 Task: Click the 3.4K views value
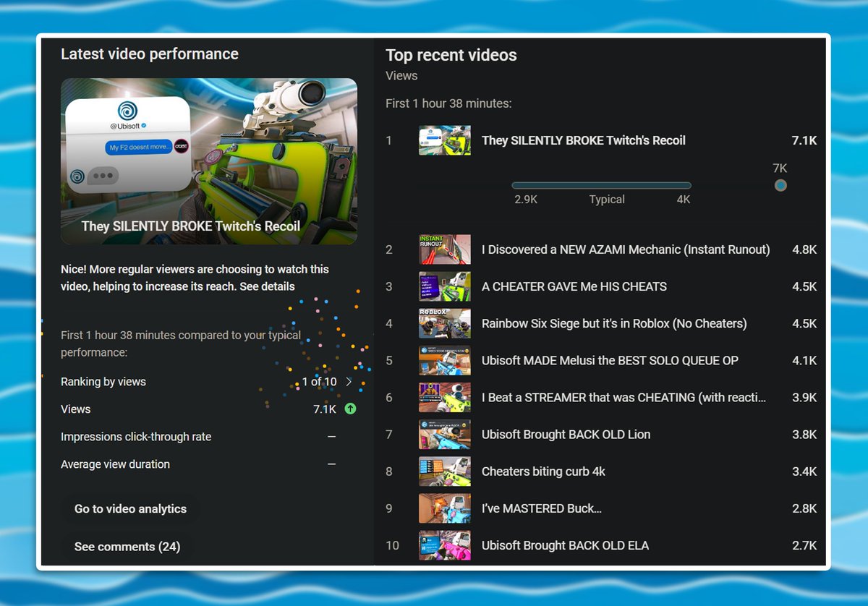804,471
